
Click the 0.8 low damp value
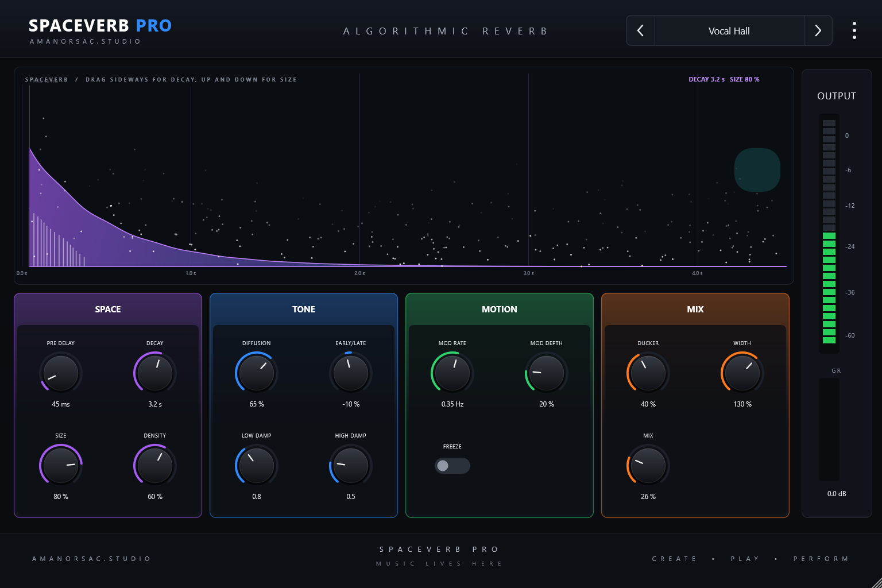pyautogui.click(x=257, y=497)
